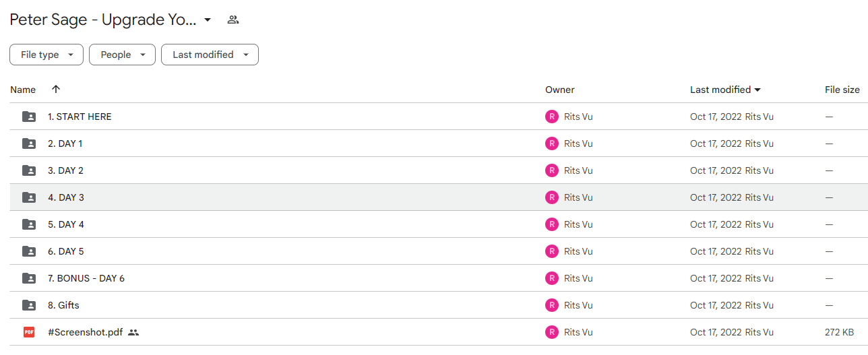The image size is (868, 355).
Task: Open the File type filter dropdown
Action: pyautogui.click(x=46, y=55)
